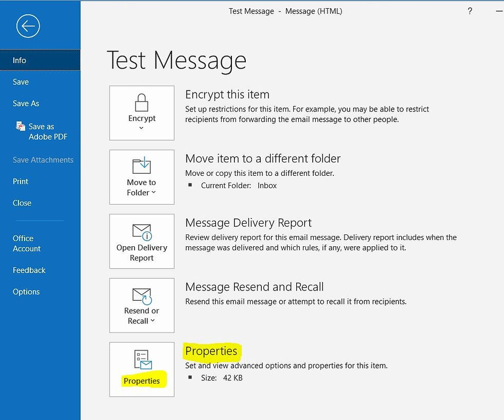Click Close in the sidebar
Image resolution: width=504 pixels, height=420 pixels.
click(x=22, y=203)
